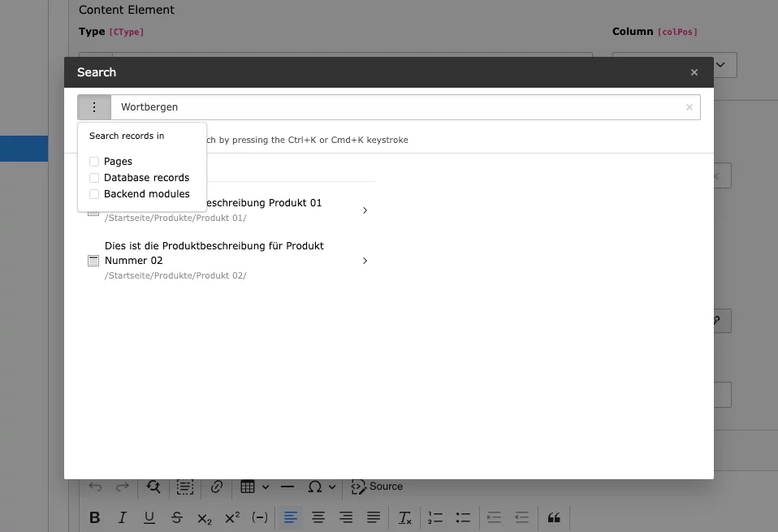778x532 pixels.
Task: Click path /Startseite/Produkte/Produkt 02/
Action: click(175, 275)
